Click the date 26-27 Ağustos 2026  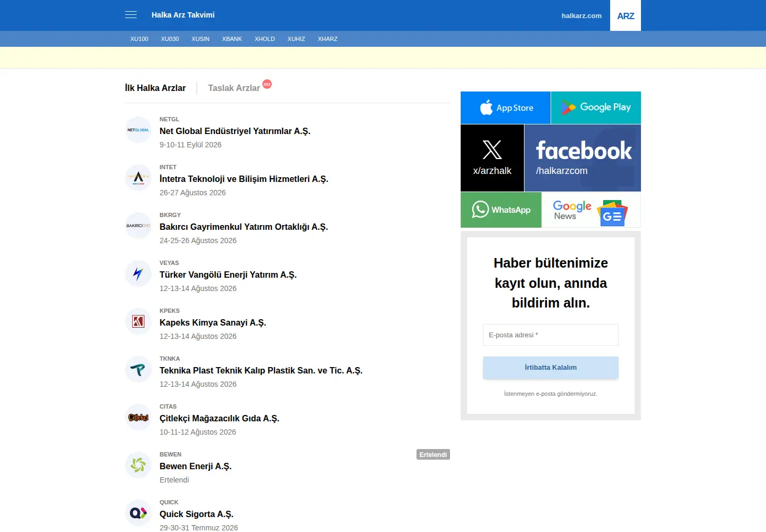(193, 193)
